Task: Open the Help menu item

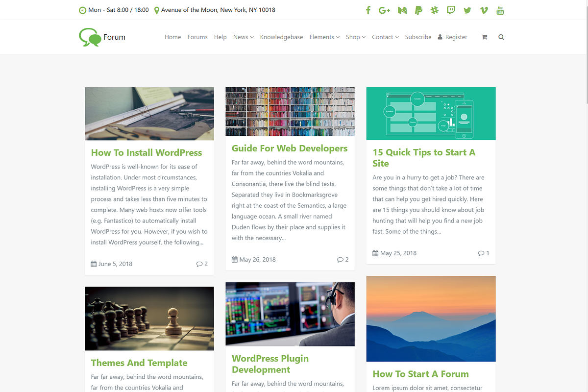Action: pos(220,37)
